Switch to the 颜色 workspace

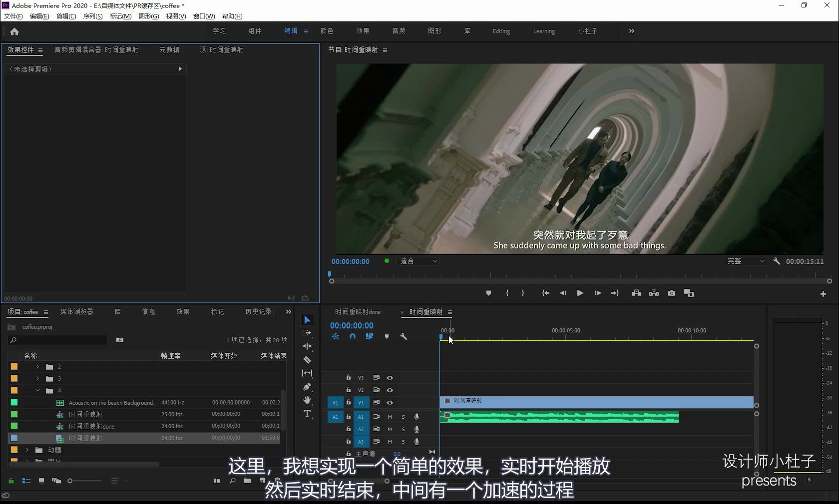pyautogui.click(x=327, y=31)
